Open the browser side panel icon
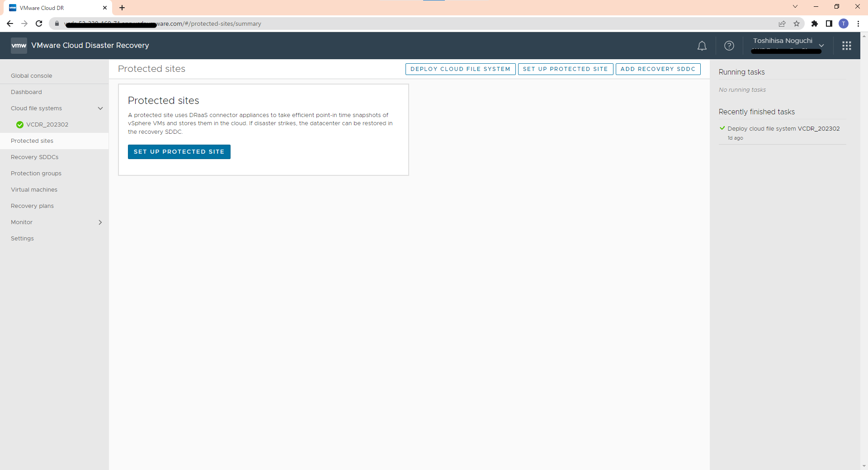868x470 pixels. pos(829,23)
